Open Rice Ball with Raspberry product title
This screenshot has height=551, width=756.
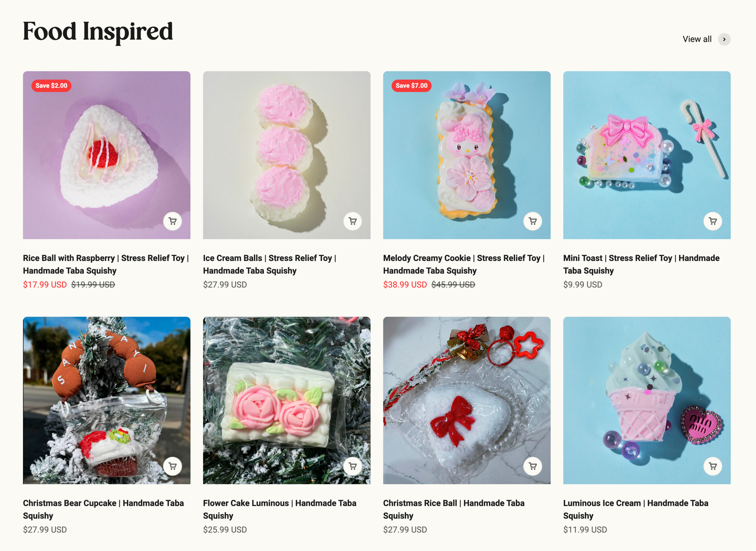pos(106,264)
